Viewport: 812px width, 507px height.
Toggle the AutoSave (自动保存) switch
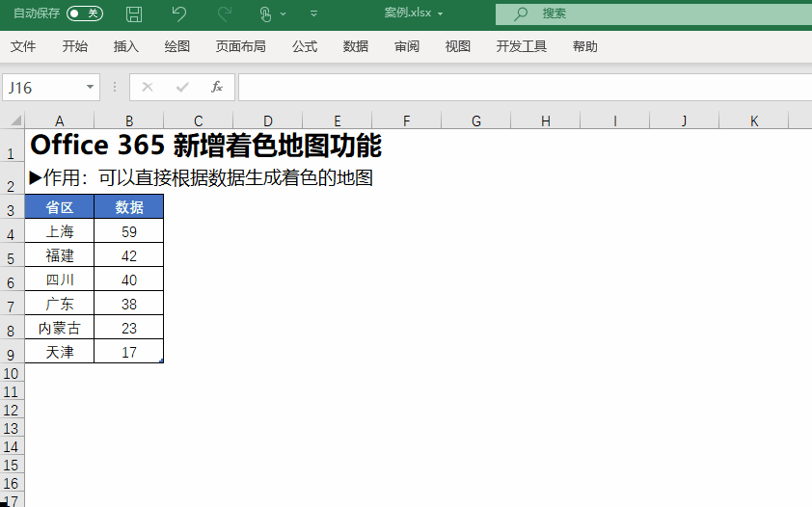tap(85, 13)
